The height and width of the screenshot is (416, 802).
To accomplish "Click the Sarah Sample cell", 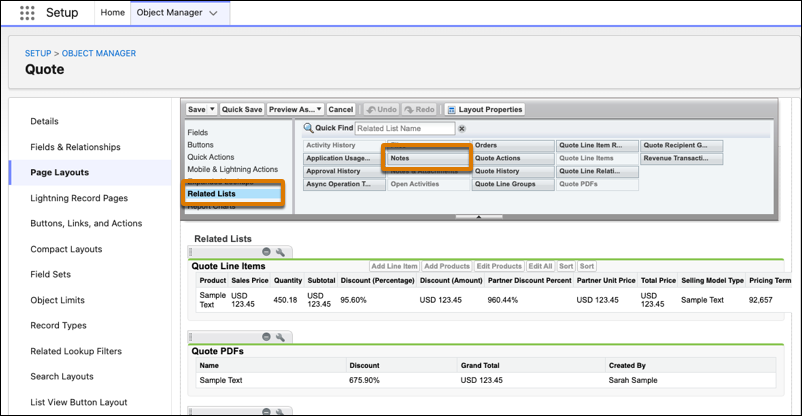I will 633,380.
